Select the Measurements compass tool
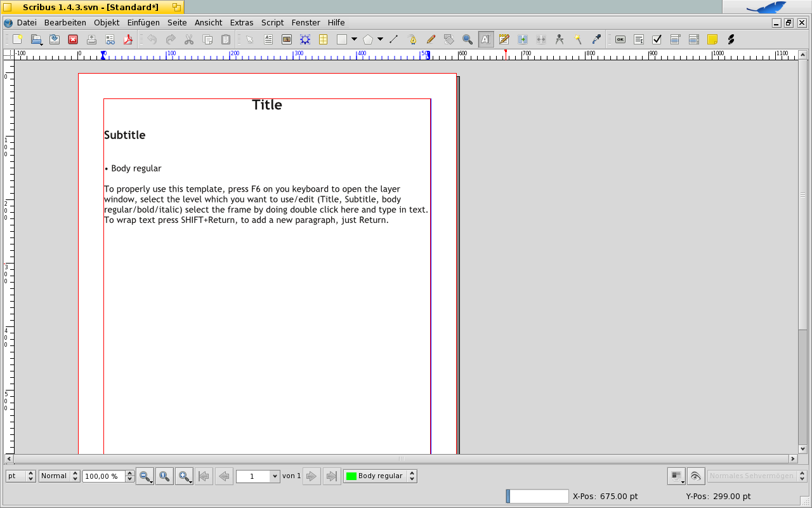This screenshot has width=812, height=508. (559, 39)
